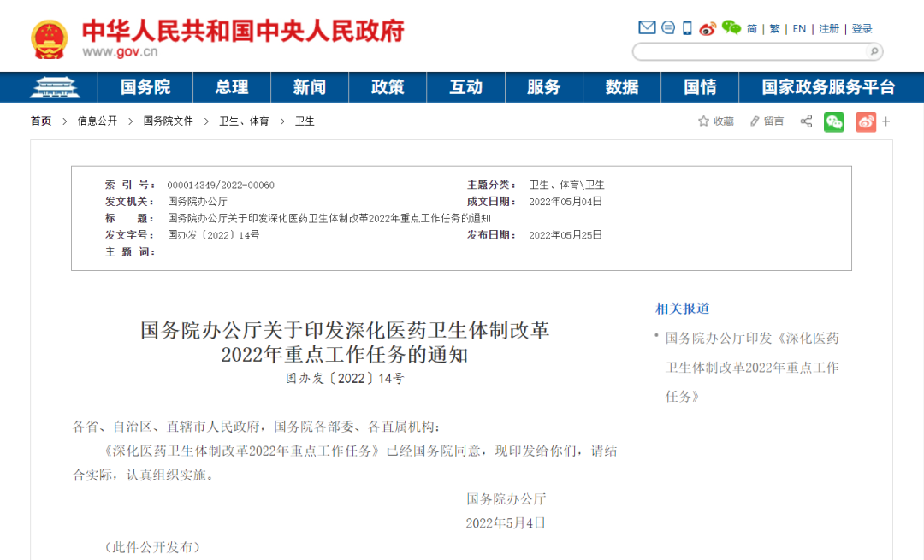Open the mobile version icon in the header
Screen dimensions: 924x560
tap(686, 27)
